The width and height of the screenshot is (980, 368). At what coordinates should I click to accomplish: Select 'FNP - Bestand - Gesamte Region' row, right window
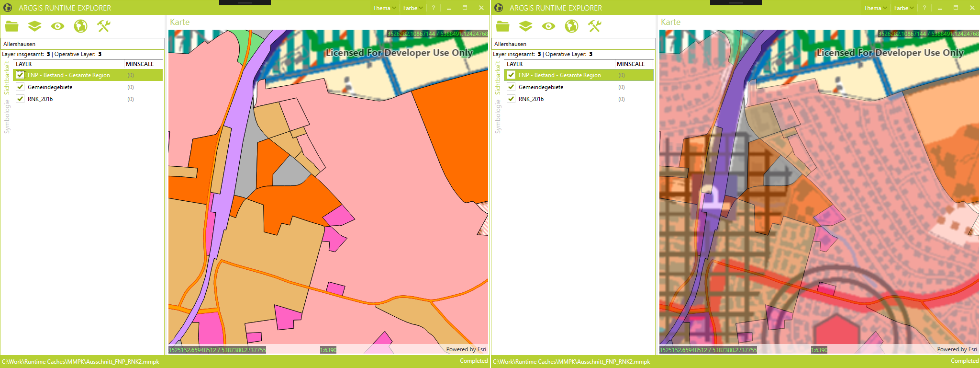click(x=579, y=75)
